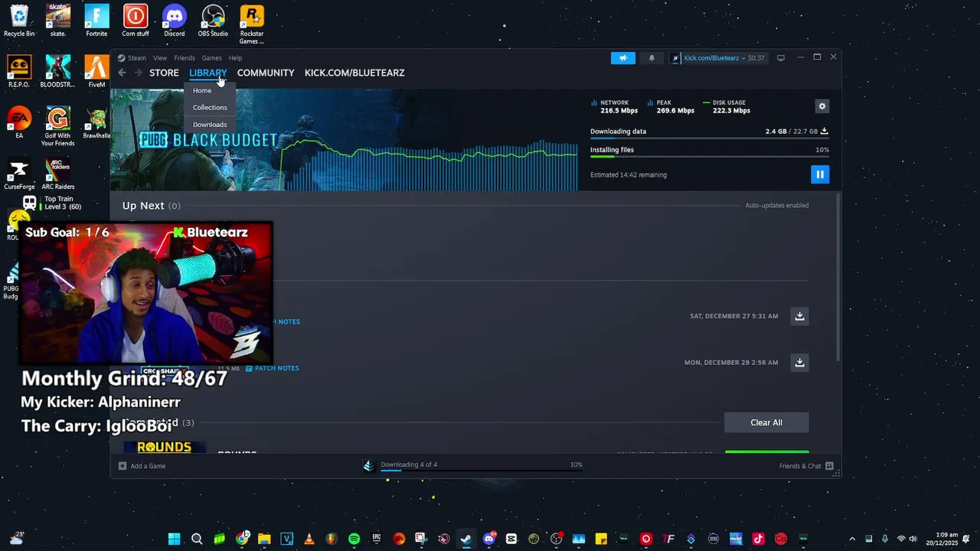Click Downloading 4 of 4 status
This screenshot has width=980, height=551.
click(409, 465)
